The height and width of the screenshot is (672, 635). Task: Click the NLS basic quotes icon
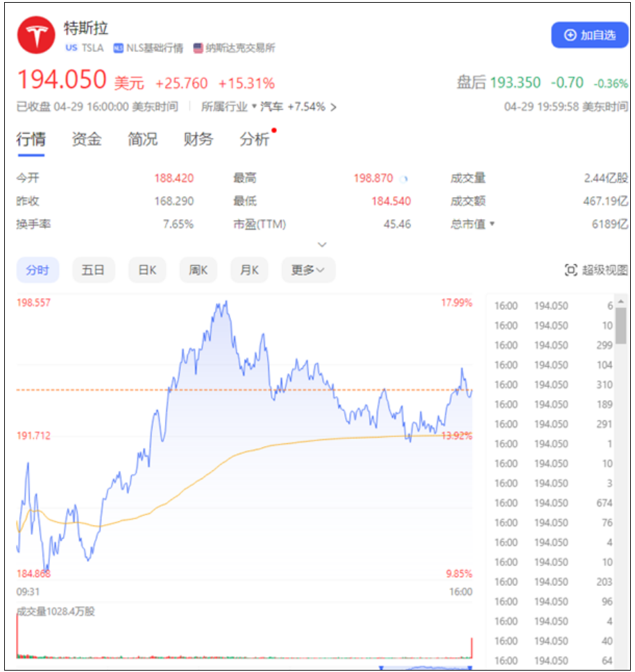click(x=118, y=48)
